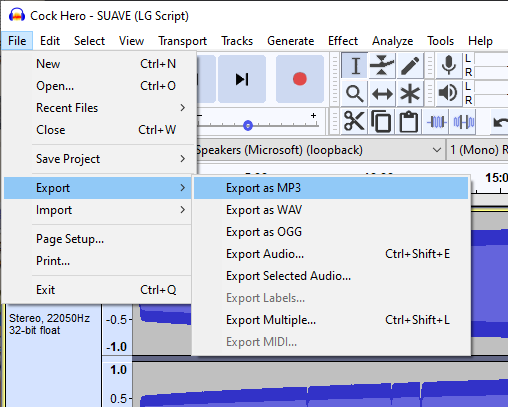The height and width of the screenshot is (407, 508).
Task: Click the blue slider knob in toolbar
Action: tap(248, 126)
